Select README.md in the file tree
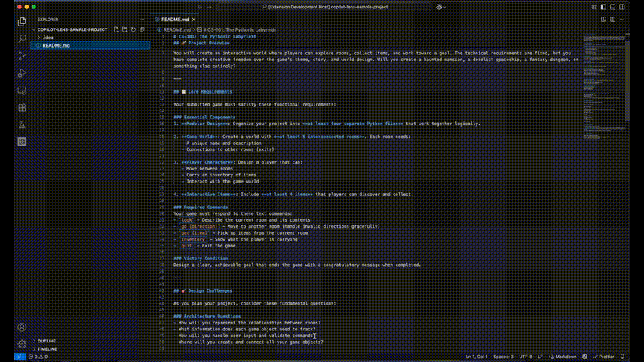644x362 pixels. [56, 45]
